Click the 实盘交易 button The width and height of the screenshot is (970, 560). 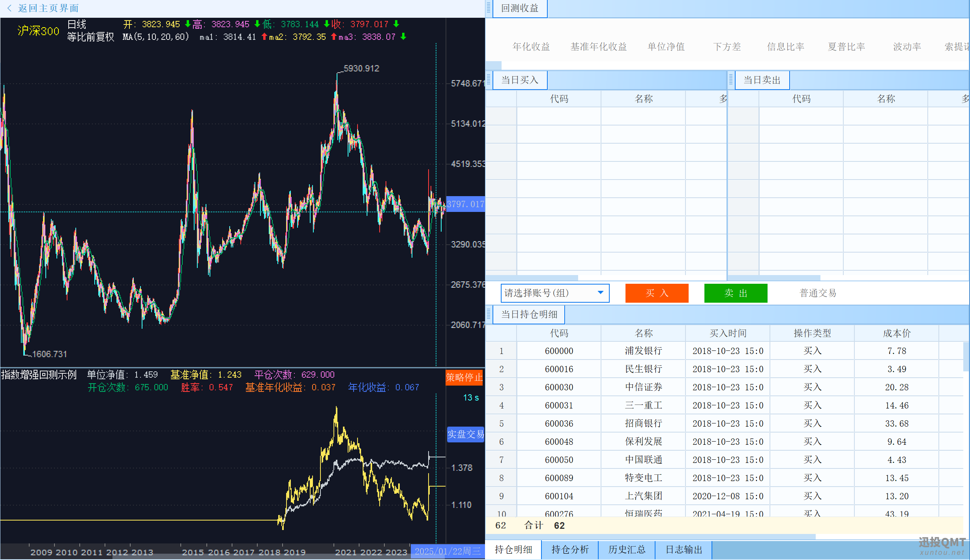[465, 435]
